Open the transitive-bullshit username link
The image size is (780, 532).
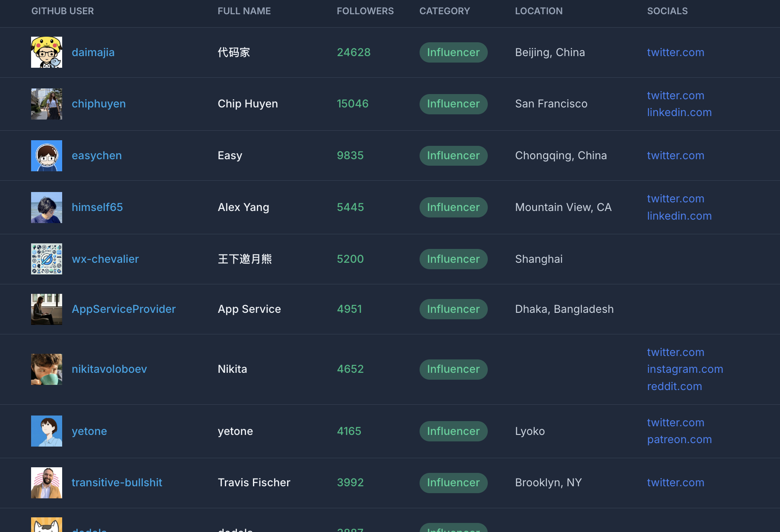117,483
